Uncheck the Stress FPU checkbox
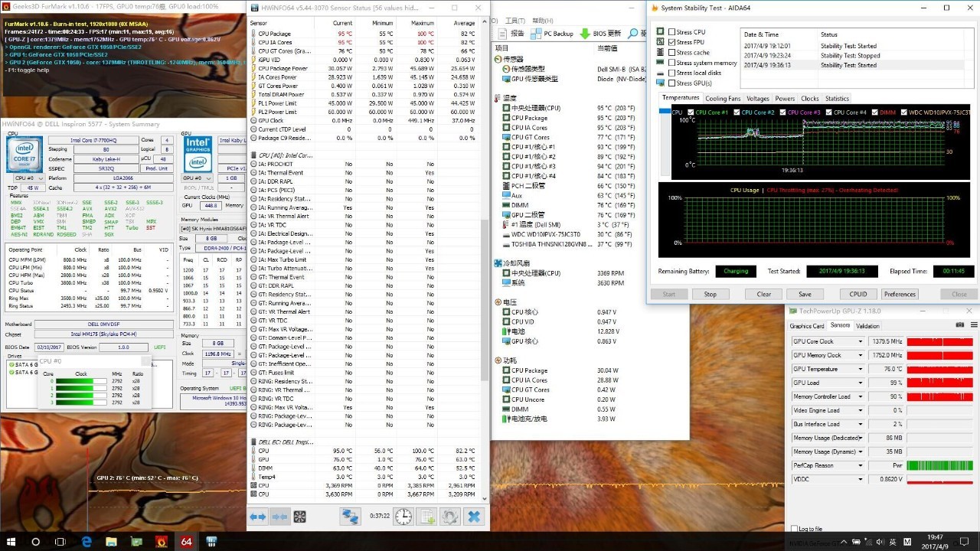Image resolution: width=980 pixels, height=551 pixels. 671,42
